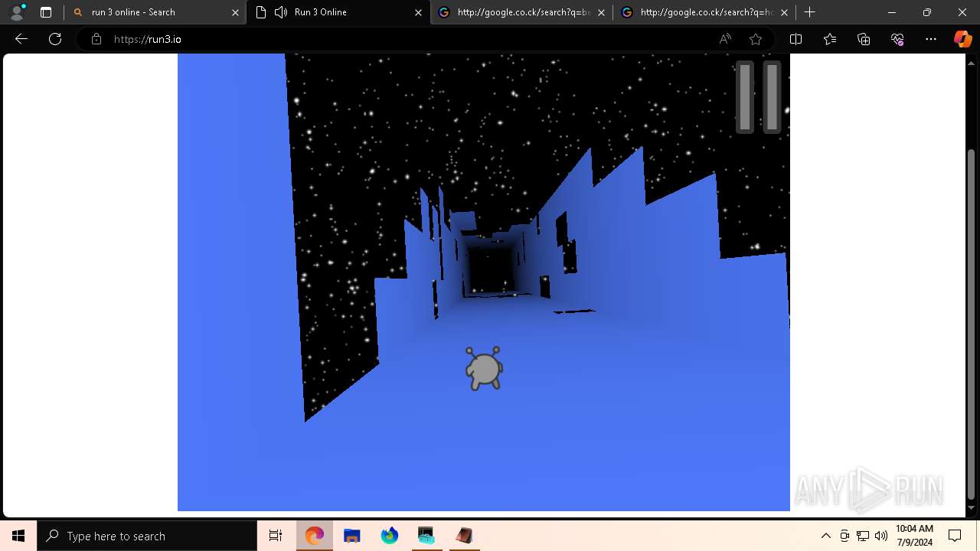980x551 pixels.
Task: Go back to the previous page
Action: (21, 39)
